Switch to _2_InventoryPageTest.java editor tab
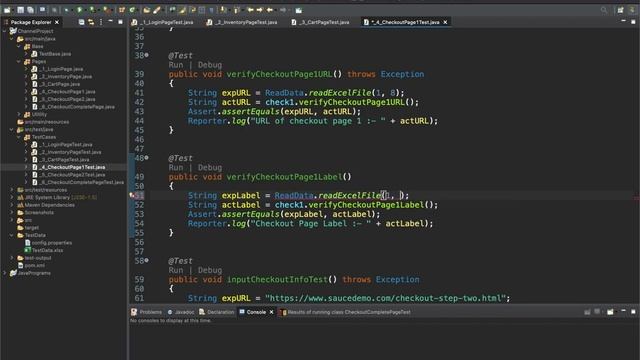Screen dimensions: 640x360 (x=242, y=22)
